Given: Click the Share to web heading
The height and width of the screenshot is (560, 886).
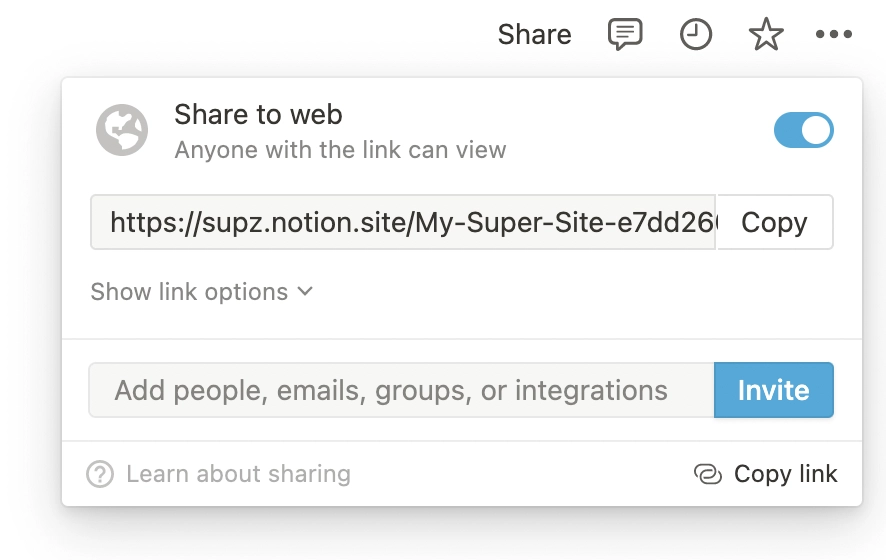Looking at the screenshot, I should tap(258, 115).
